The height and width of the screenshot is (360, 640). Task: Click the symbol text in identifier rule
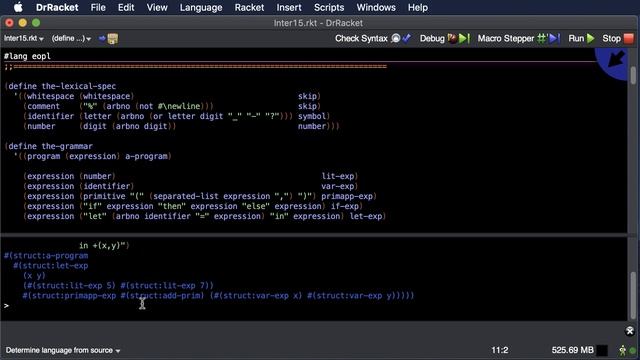tap(312, 116)
